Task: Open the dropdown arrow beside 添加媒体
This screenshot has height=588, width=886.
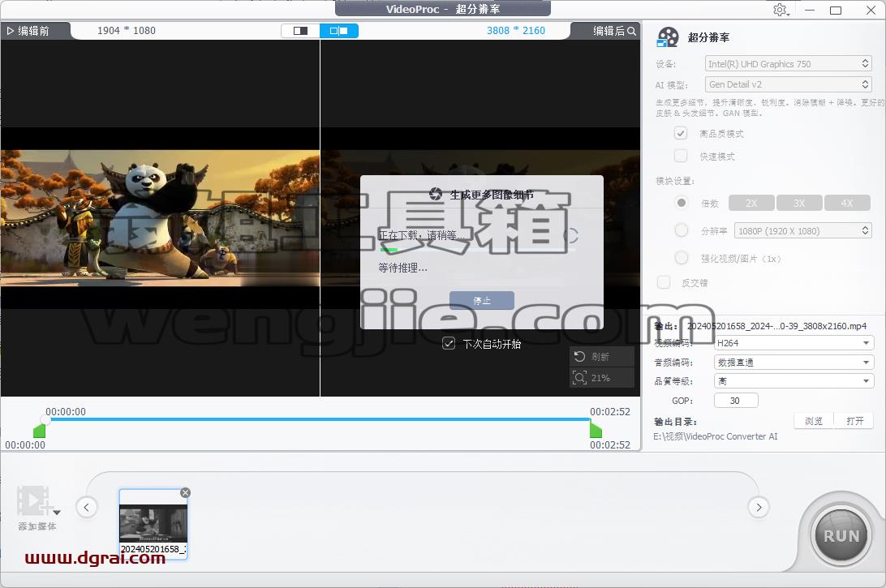Action: coord(57,513)
